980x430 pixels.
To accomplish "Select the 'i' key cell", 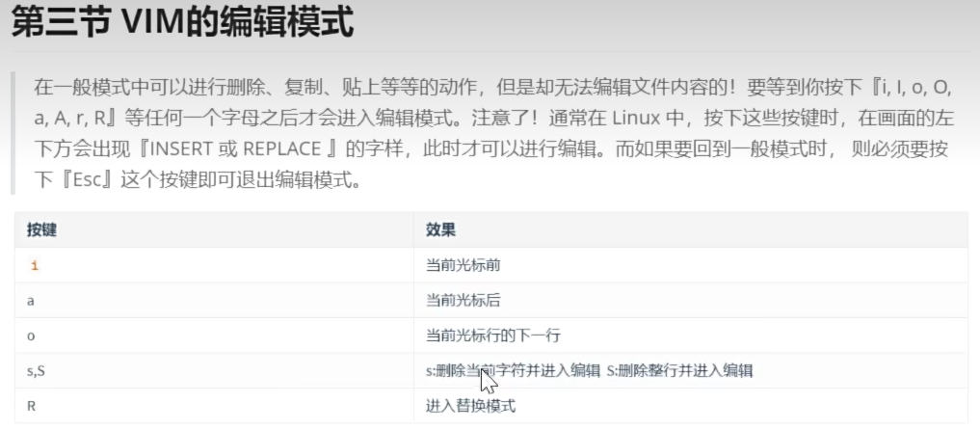I will (x=214, y=266).
